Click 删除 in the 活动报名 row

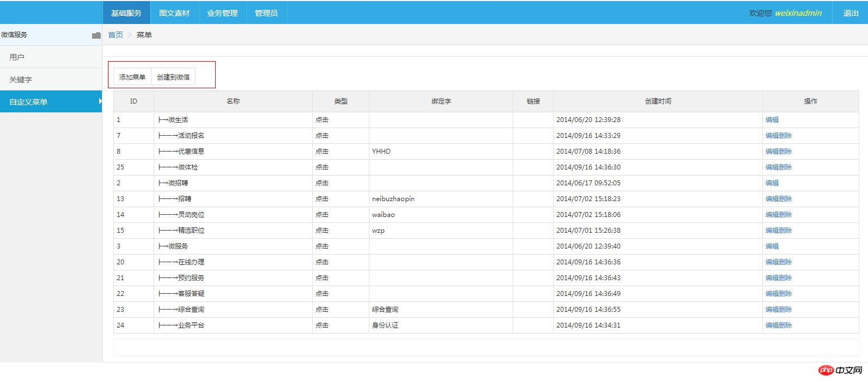click(785, 136)
